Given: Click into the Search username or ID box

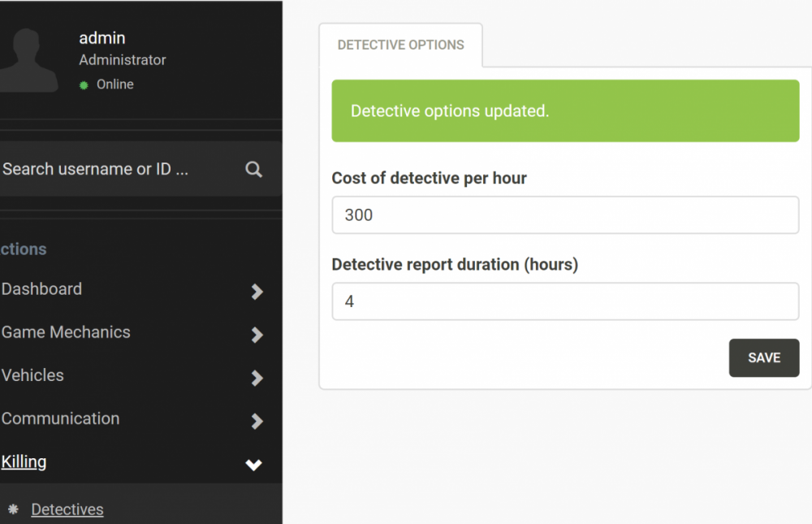Looking at the screenshot, I should pyautogui.click(x=114, y=169).
